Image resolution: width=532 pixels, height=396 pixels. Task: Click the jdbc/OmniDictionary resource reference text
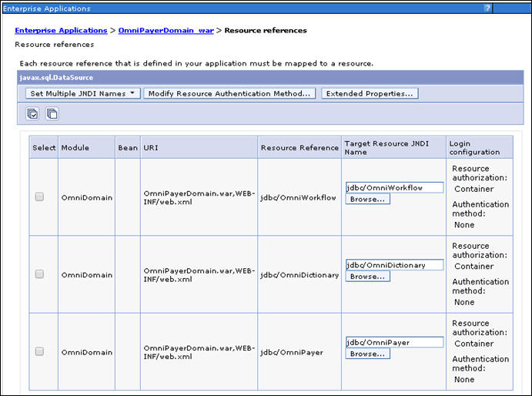299,275
